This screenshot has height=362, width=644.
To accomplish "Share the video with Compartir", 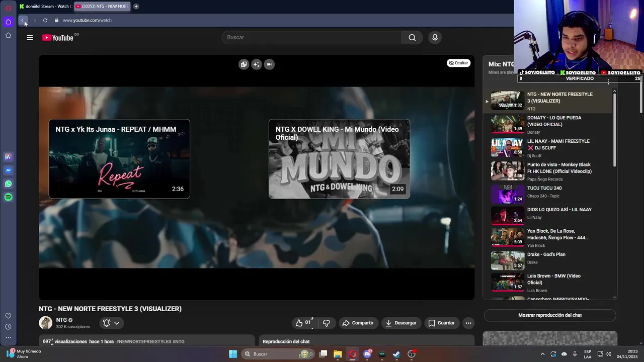I will coord(358,323).
